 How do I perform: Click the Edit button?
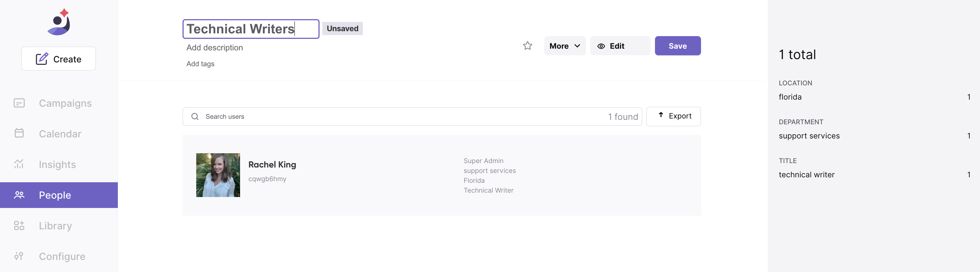pos(620,46)
